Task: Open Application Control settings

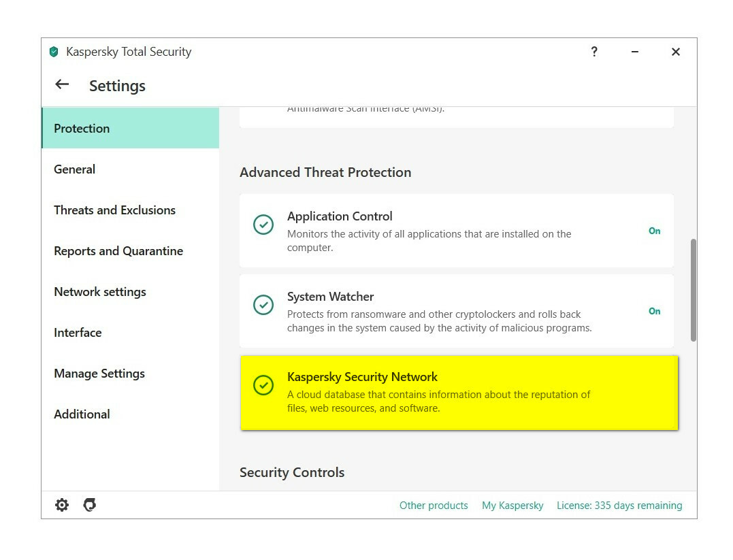Action: [x=457, y=231]
